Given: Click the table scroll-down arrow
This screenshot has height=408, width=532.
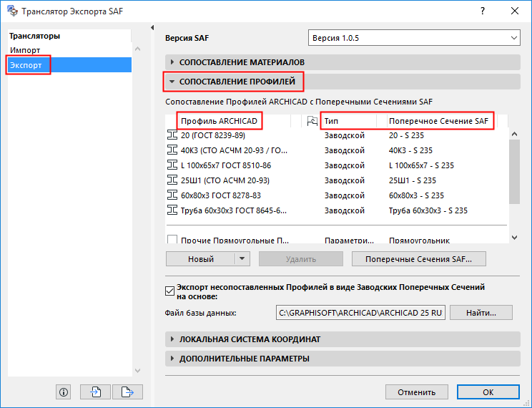Looking at the screenshot, I should coord(514,238).
